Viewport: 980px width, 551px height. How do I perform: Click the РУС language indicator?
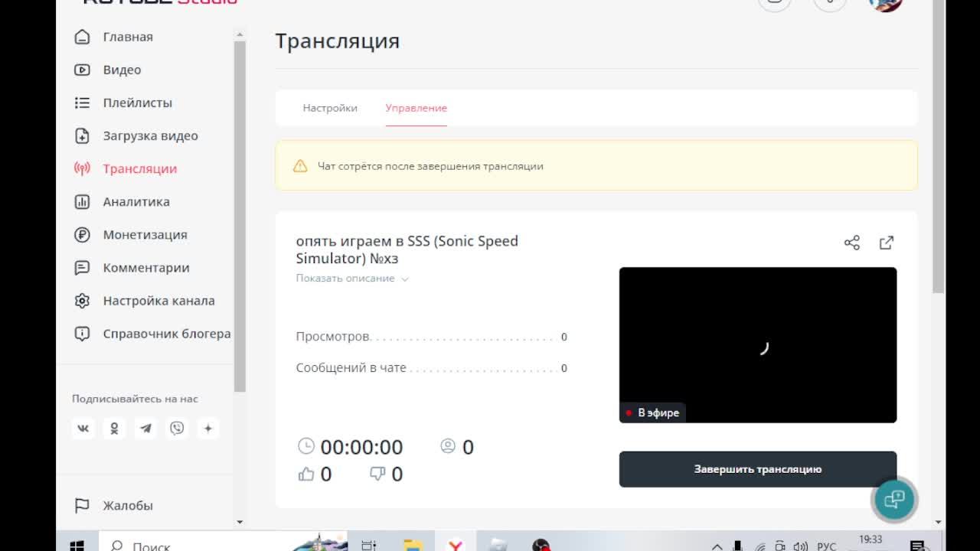[827, 546]
